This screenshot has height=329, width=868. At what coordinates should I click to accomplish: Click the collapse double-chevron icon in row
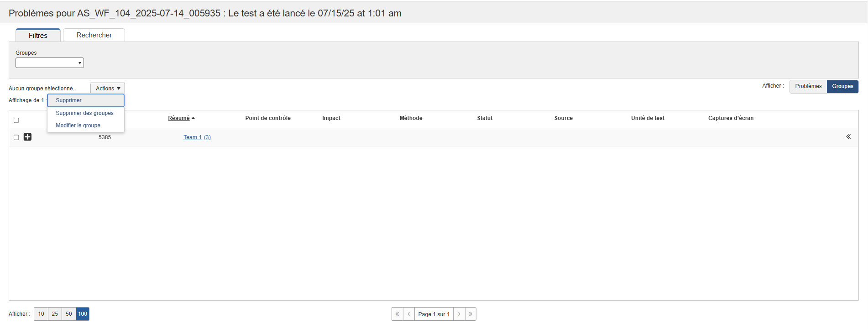[x=848, y=137]
